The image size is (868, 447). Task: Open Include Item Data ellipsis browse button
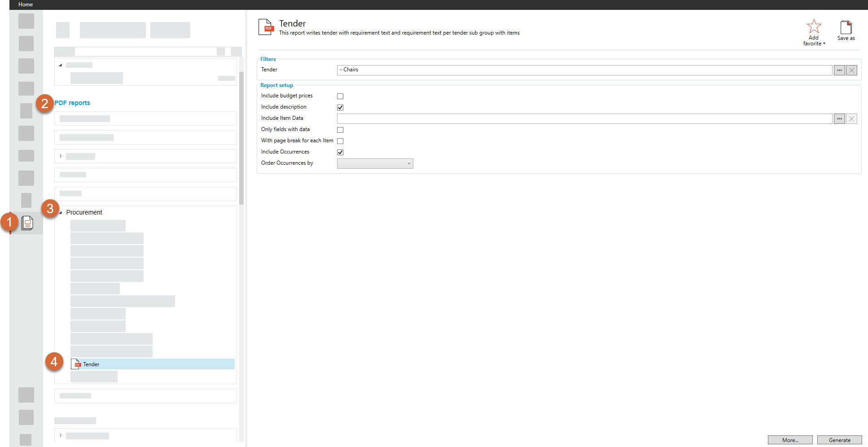pyautogui.click(x=839, y=118)
